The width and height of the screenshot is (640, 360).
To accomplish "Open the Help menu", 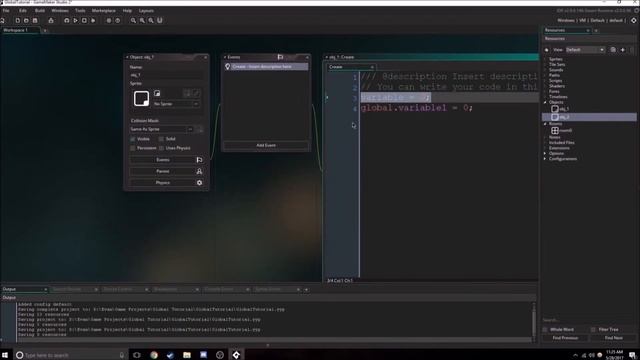I will pos(127,11).
